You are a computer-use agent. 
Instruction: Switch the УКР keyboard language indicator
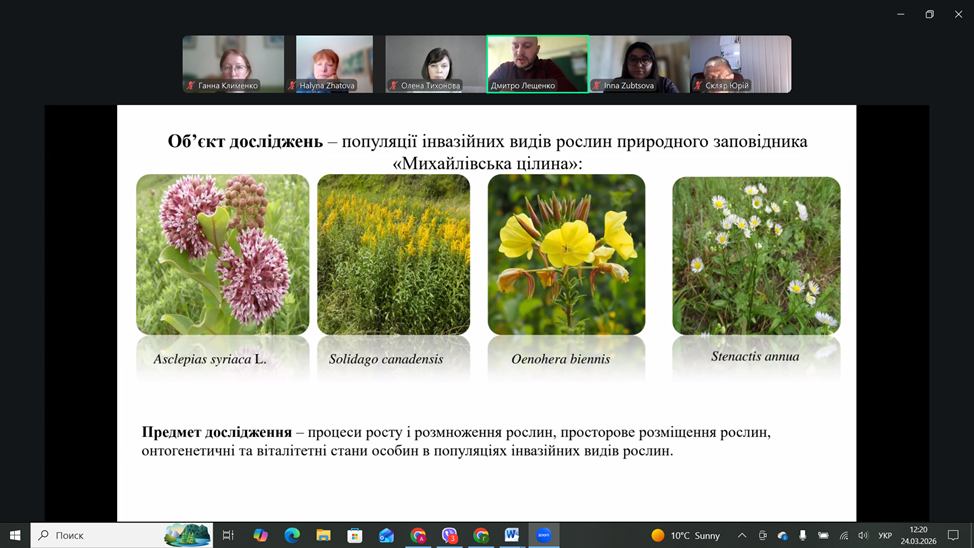tap(885, 535)
